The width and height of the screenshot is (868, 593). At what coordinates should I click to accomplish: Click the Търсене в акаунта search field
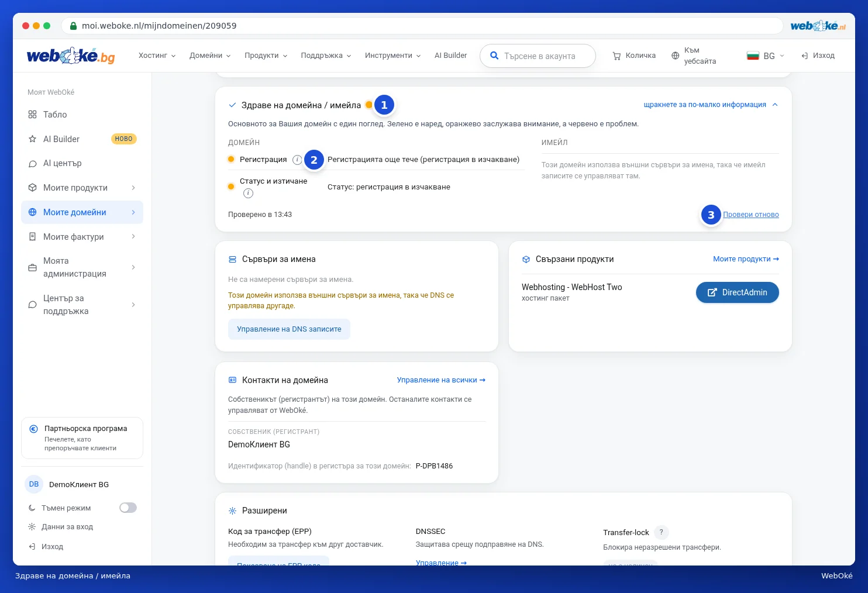pyautogui.click(x=538, y=56)
